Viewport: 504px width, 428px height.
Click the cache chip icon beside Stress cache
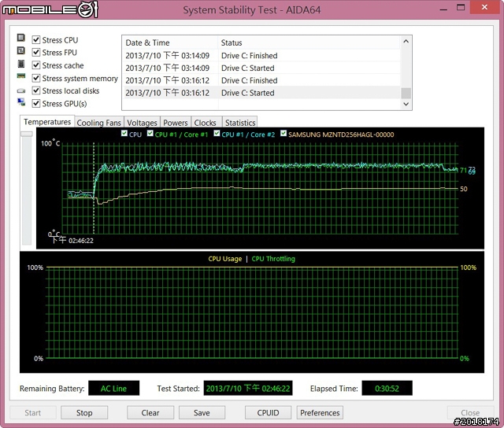point(21,64)
